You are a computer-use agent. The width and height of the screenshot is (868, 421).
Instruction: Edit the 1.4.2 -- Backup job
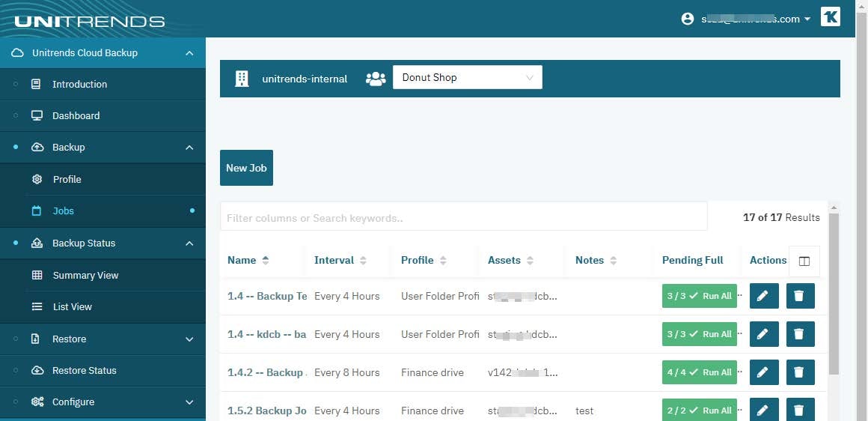764,372
